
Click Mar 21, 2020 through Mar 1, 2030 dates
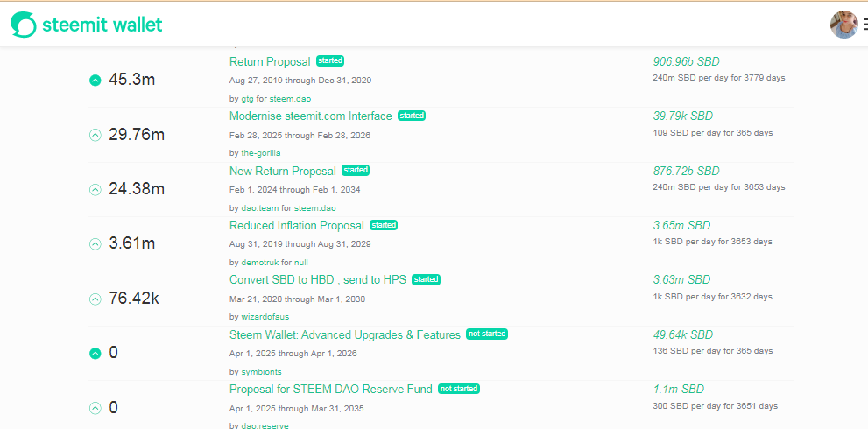(297, 299)
